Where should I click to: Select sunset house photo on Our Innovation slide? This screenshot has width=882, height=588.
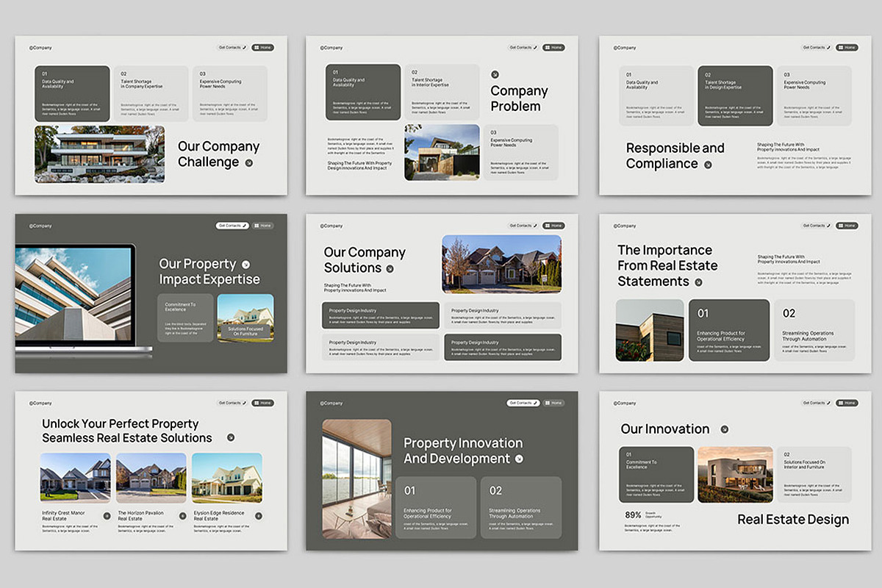click(735, 474)
